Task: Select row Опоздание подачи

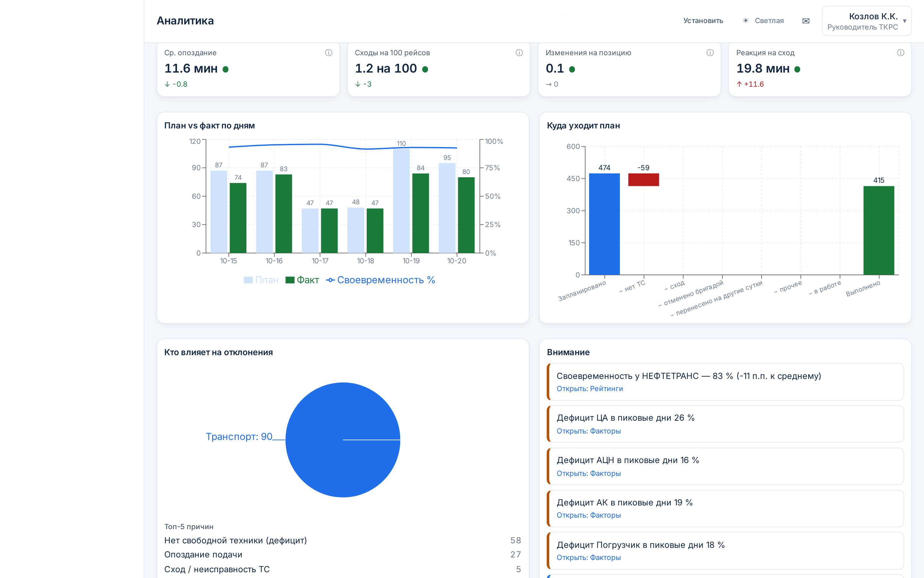Action: click(x=343, y=555)
